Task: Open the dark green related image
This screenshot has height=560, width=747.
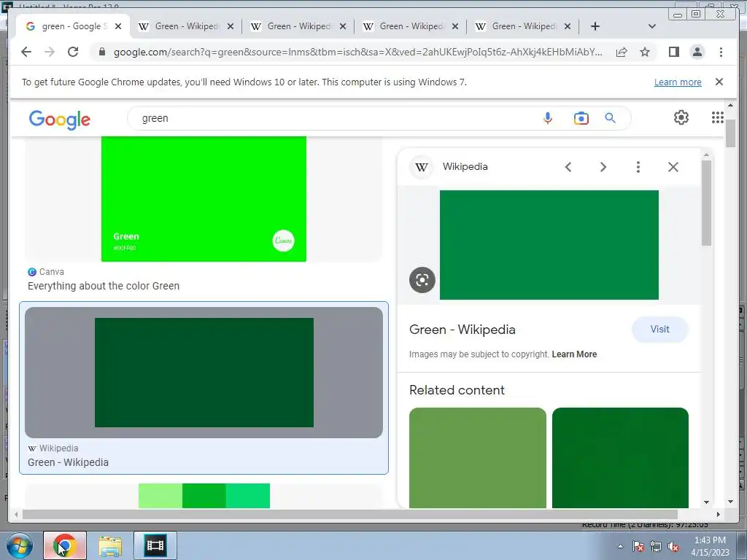Action: click(x=620, y=458)
